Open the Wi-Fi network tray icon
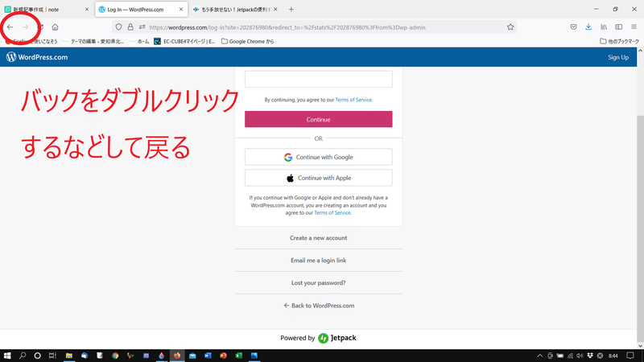Image resolution: width=644 pixels, height=362 pixels. point(570,356)
